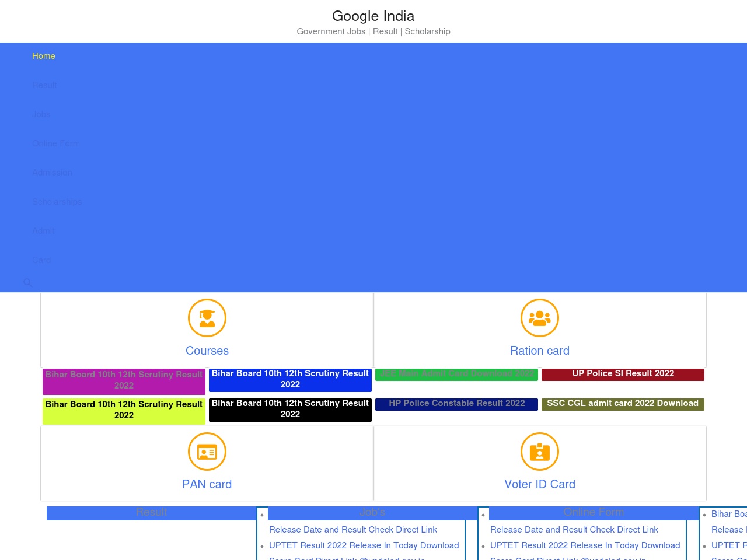The height and width of the screenshot is (560, 747).
Task: Click the Online Form column header
Action: click(x=594, y=513)
